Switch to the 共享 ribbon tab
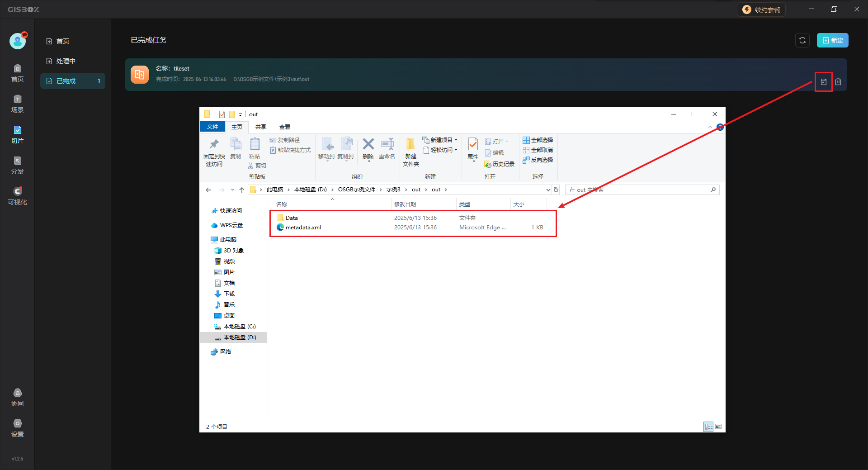 (x=261, y=127)
